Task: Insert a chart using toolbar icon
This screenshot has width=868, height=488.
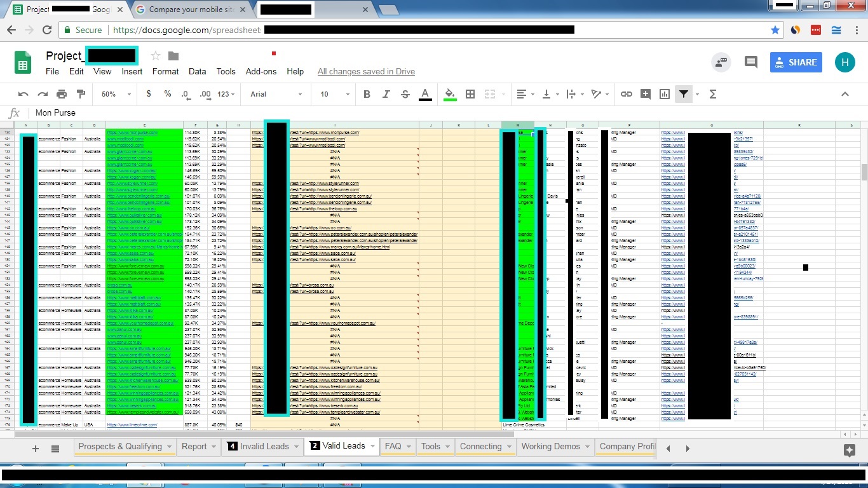Action: tap(665, 94)
